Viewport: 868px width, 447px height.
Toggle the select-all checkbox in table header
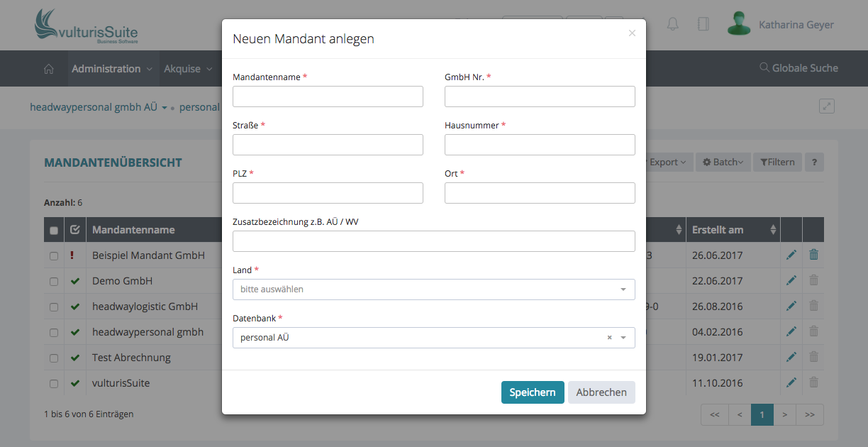coord(54,230)
